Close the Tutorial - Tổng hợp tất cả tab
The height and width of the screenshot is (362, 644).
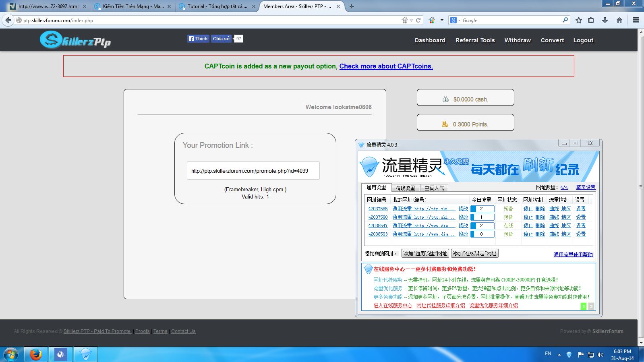tap(253, 6)
